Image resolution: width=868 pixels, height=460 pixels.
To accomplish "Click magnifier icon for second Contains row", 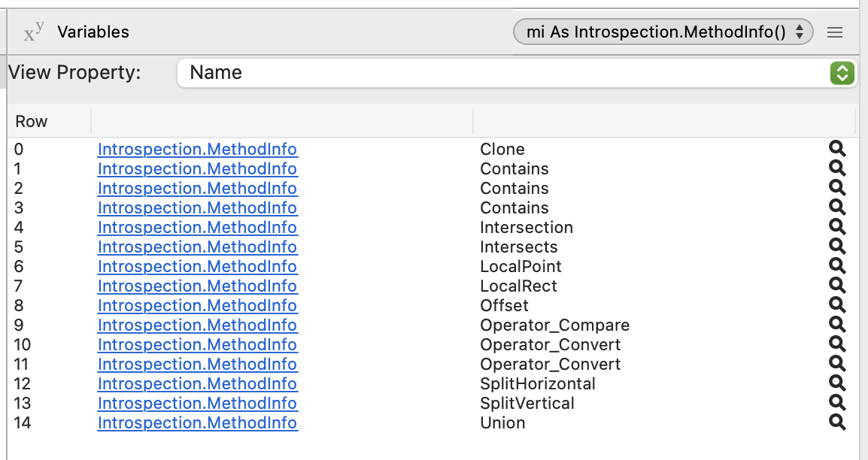I will 837,188.
